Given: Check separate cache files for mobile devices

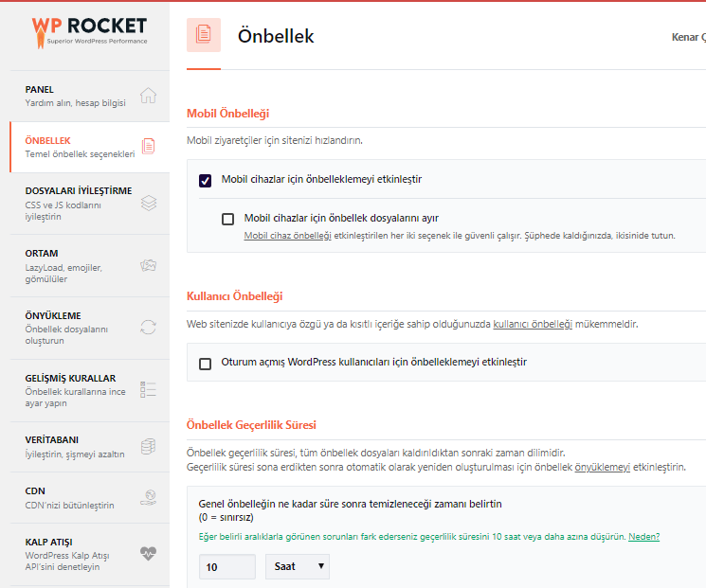Looking at the screenshot, I should point(227,219).
